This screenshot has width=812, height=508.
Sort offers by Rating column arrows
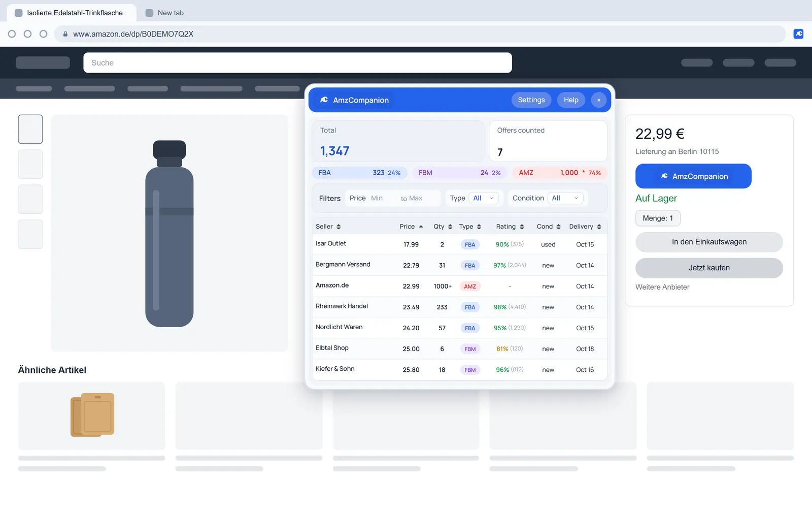[522, 227]
